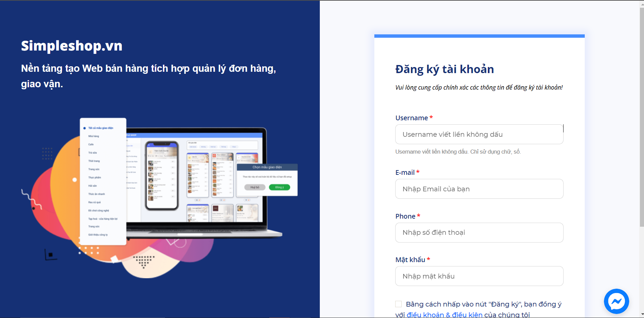The width and height of the screenshot is (644, 318).
Task: Select "Nhà hàng" template category
Action: pos(94,136)
